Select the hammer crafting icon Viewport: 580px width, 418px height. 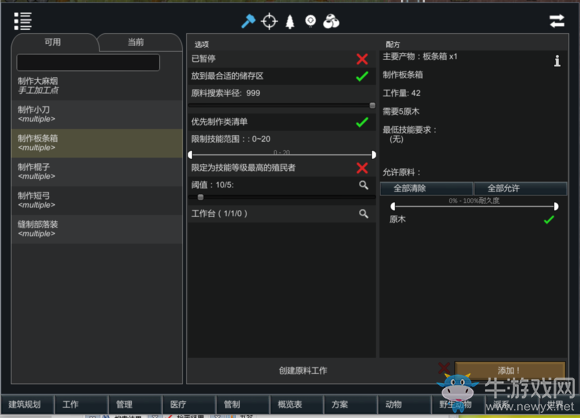tap(248, 21)
